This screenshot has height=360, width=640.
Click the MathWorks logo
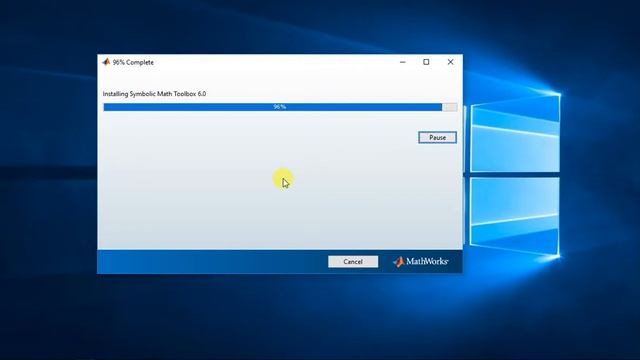[x=420, y=262]
